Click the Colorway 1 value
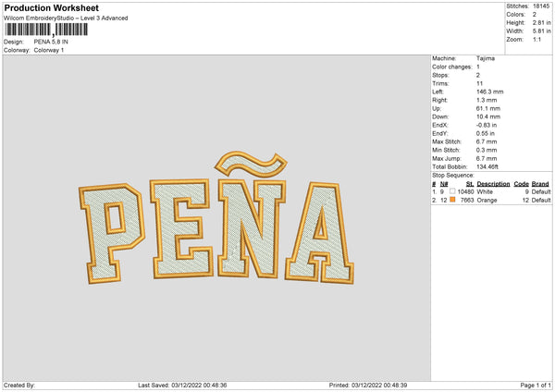 click(x=49, y=50)
